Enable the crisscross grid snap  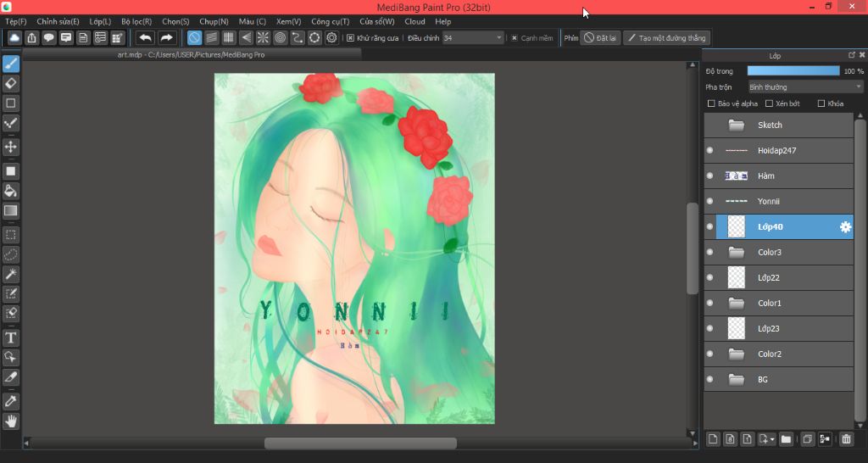point(229,37)
